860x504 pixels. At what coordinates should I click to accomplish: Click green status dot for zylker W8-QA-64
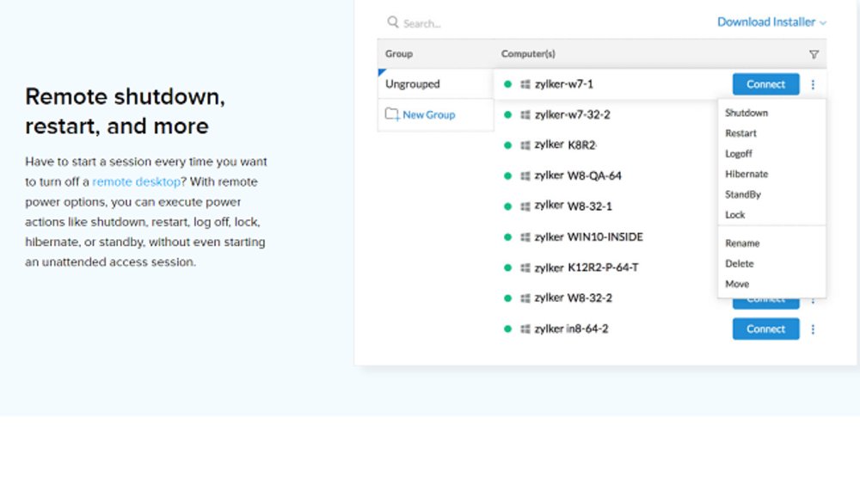point(507,175)
